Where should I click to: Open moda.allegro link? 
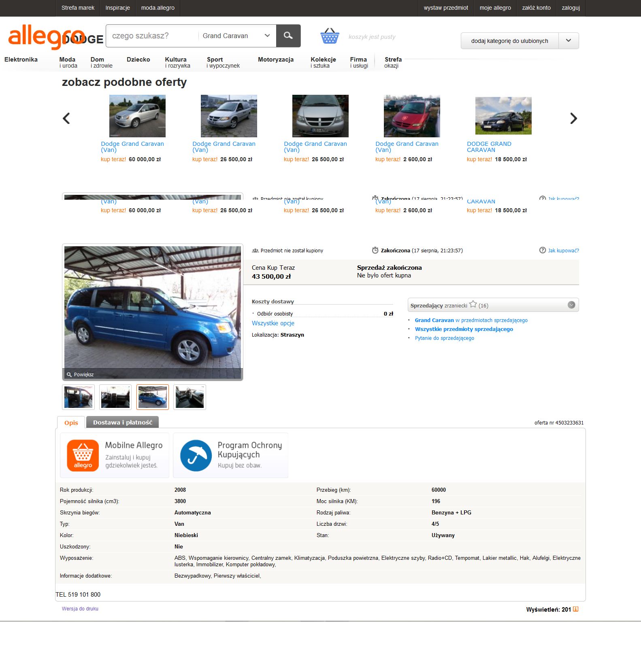tap(158, 8)
